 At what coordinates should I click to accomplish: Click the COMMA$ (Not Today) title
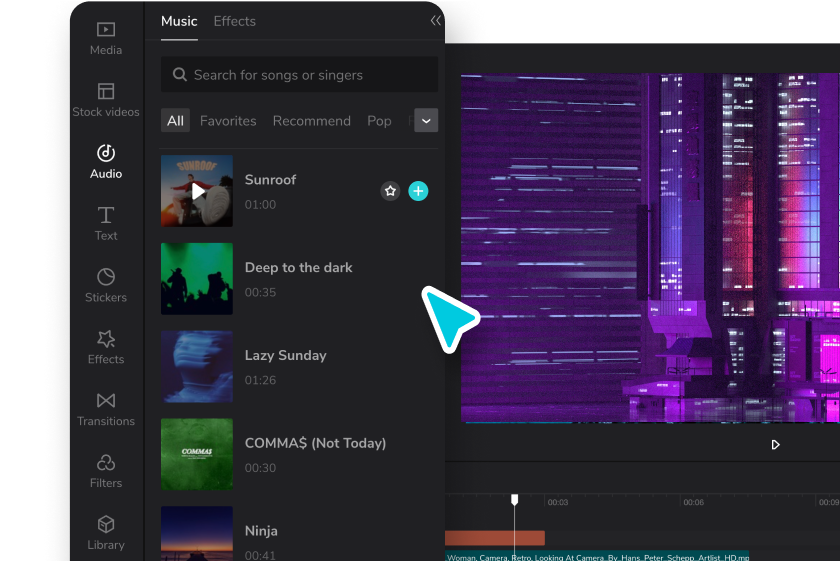(316, 443)
